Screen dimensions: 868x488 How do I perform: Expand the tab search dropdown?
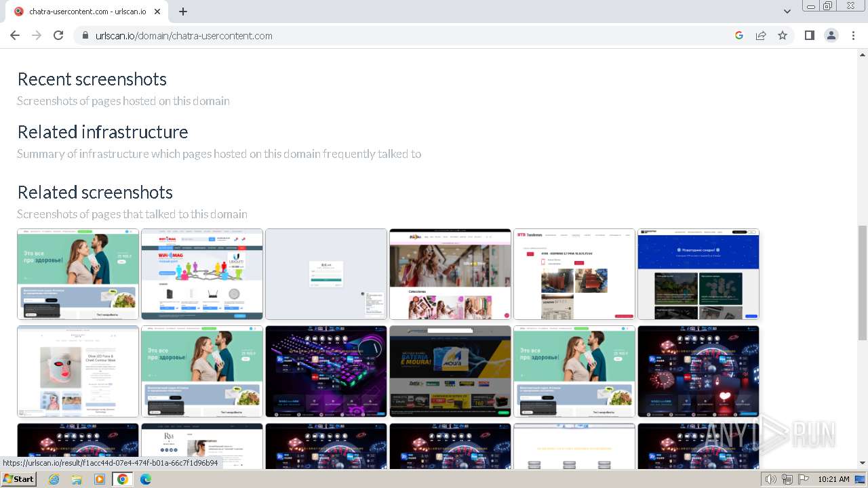[787, 12]
